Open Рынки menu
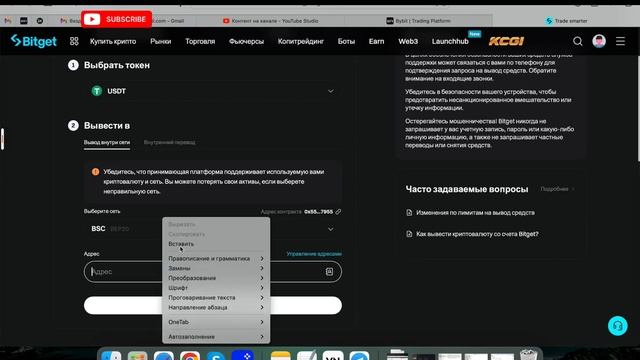Image resolution: width=640 pixels, height=360 pixels. 160,41
